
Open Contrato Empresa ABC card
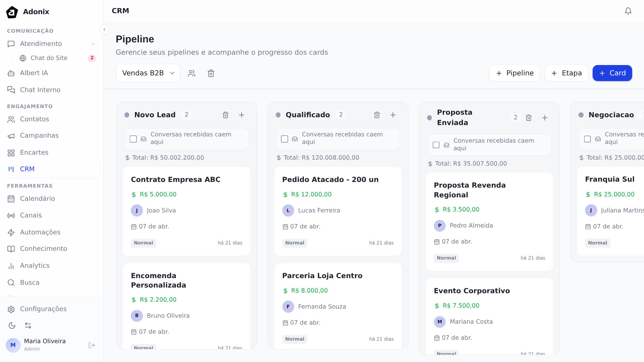point(187,211)
